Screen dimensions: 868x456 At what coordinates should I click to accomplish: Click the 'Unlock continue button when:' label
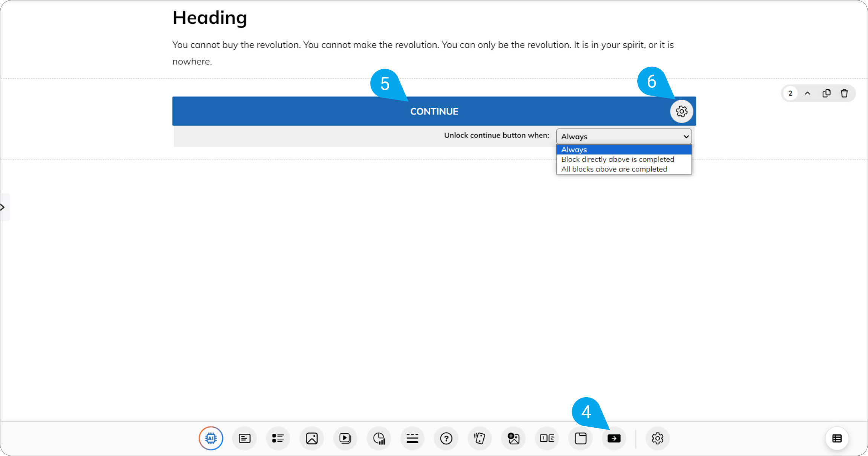(496, 135)
